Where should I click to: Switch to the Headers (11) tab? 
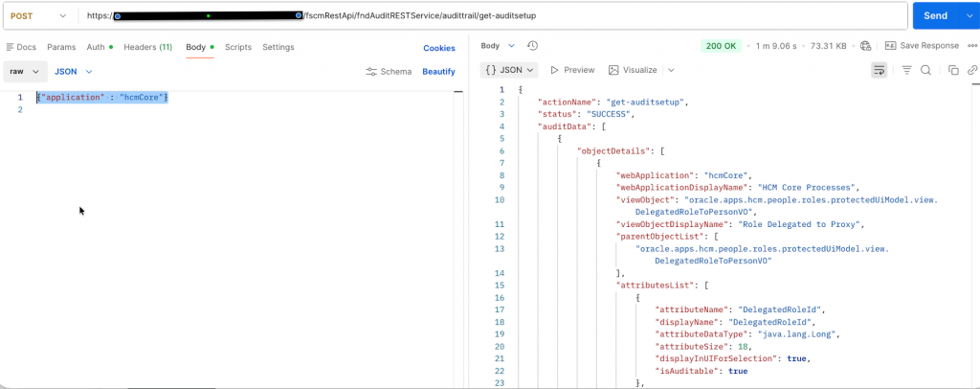tap(147, 47)
